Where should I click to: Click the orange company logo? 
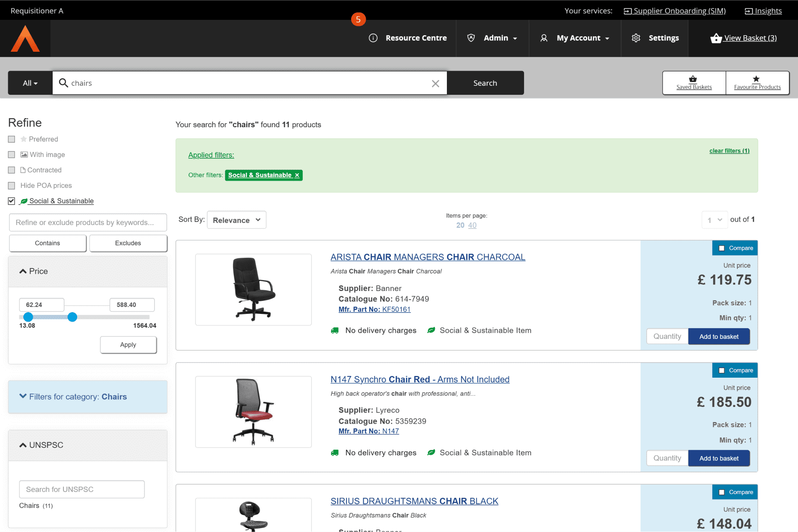click(25, 38)
